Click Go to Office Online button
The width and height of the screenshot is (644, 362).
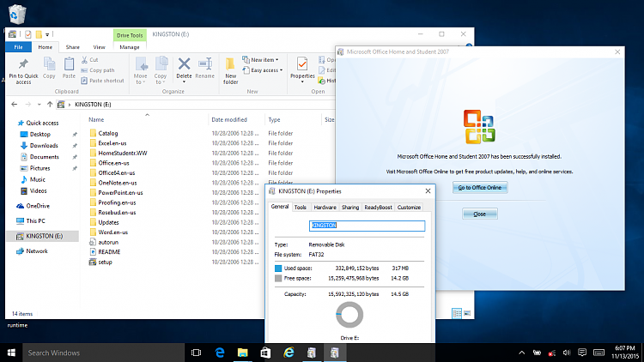[480, 188]
